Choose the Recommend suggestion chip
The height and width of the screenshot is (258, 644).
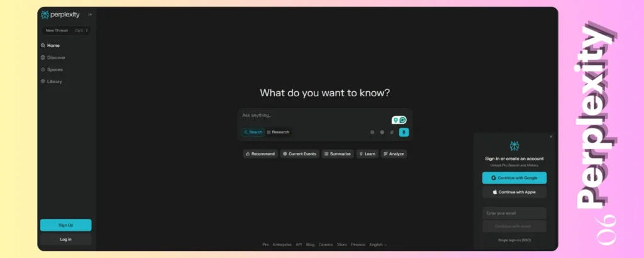click(x=260, y=154)
